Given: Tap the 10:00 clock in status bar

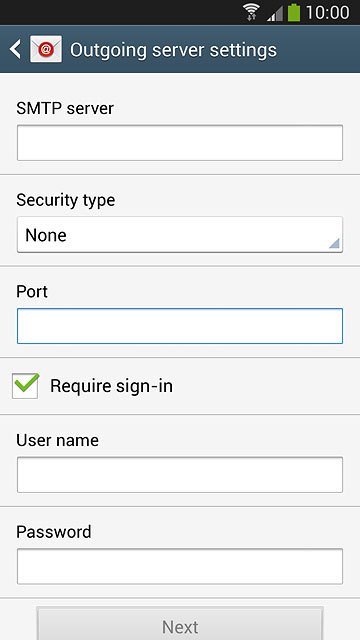Looking at the screenshot, I should pyautogui.click(x=327, y=13).
